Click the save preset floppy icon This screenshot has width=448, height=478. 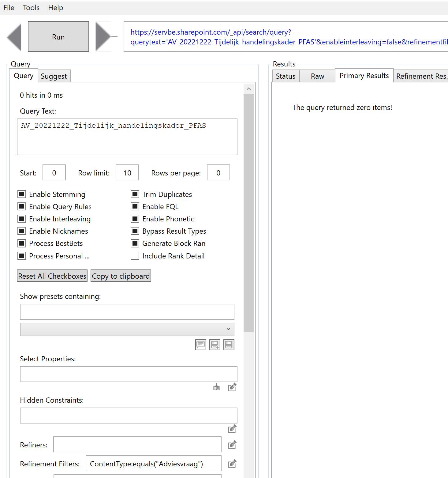pyautogui.click(x=229, y=345)
